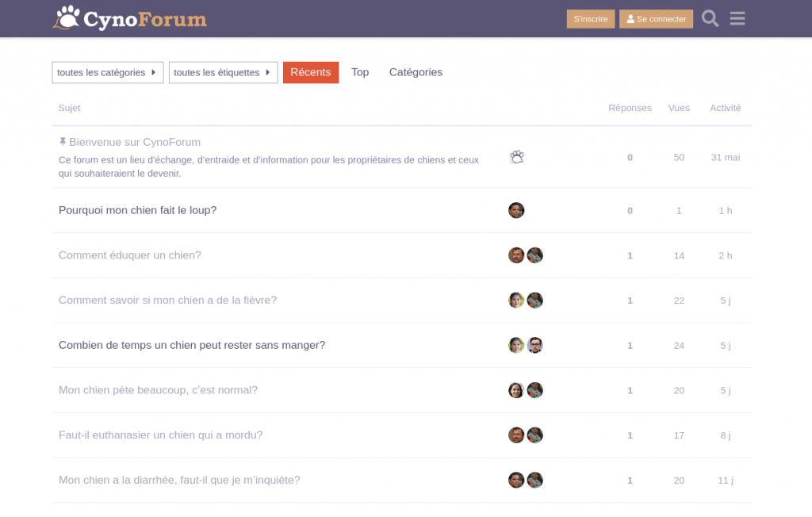Sort topics by Vues column header
Image resolution: width=812 pixels, height=517 pixels.
tap(679, 108)
